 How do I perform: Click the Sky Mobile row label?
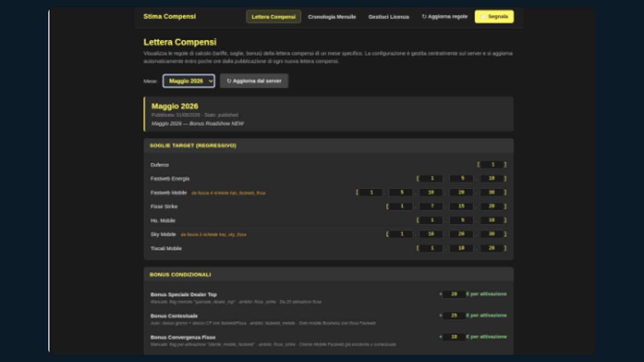click(x=163, y=234)
